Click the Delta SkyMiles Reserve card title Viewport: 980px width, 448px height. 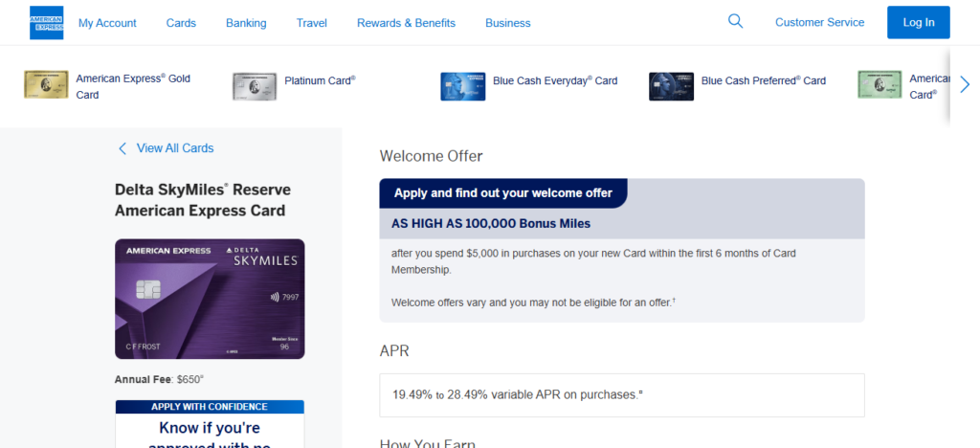[203, 200]
